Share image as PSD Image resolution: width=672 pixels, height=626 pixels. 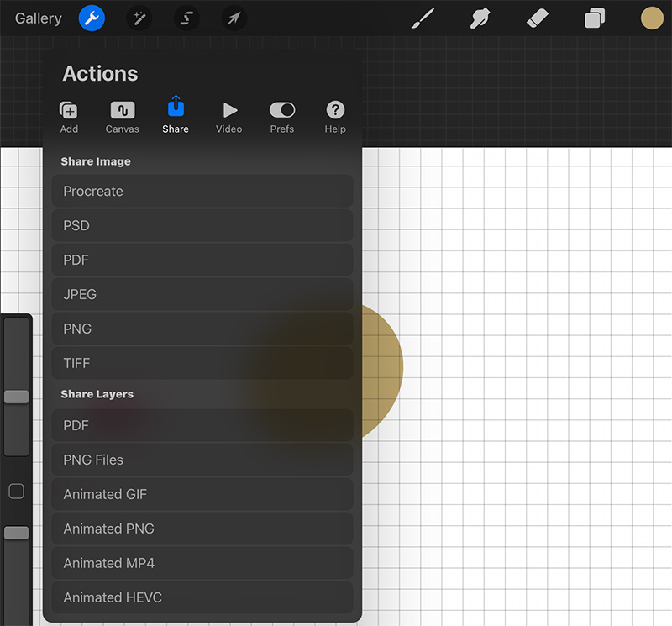click(202, 225)
